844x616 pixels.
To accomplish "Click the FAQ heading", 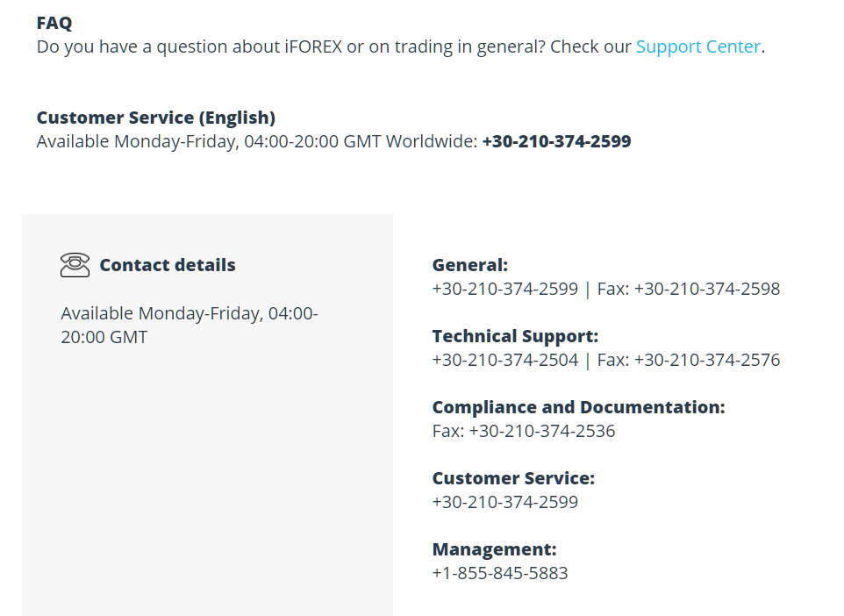I will tap(54, 23).
